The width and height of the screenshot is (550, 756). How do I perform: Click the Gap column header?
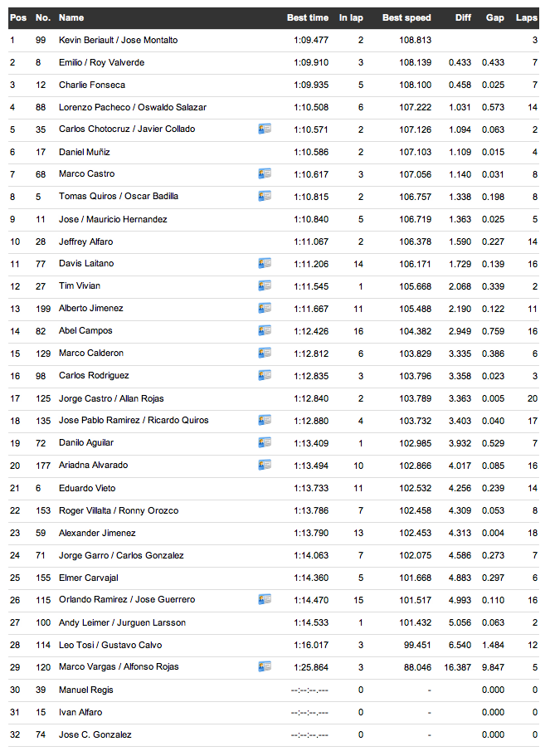pyautogui.click(x=494, y=17)
